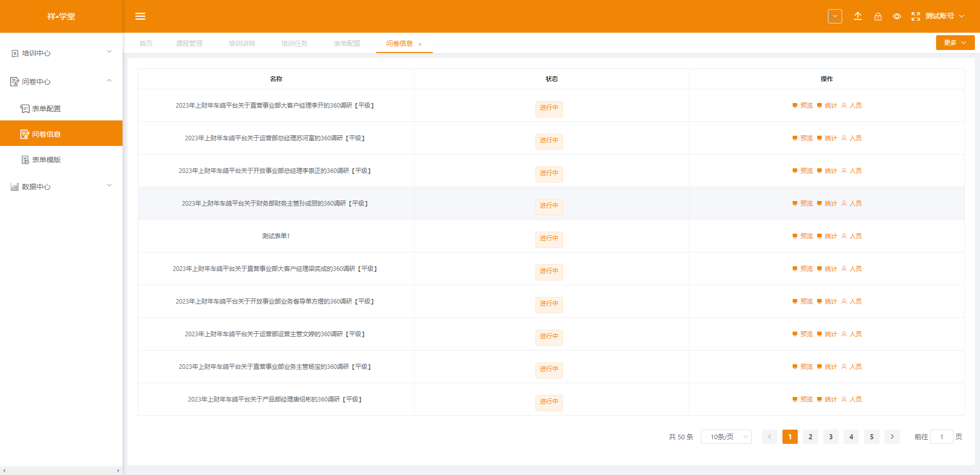The height and width of the screenshot is (475, 980).
Task: Open the 10条/页 page size dropdown
Action: tap(726, 437)
